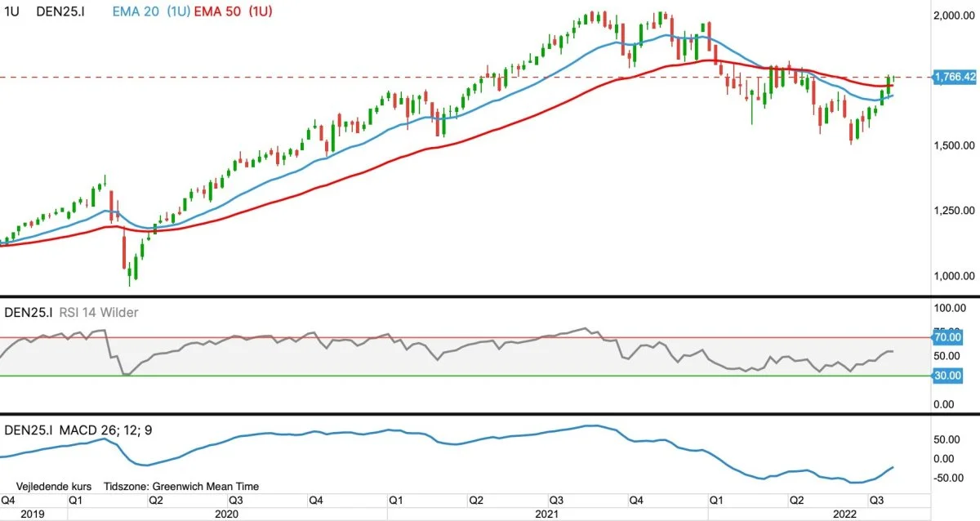Click the Vejledende kurs note
This screenshot has width=980, height=521.
(54, 486)
